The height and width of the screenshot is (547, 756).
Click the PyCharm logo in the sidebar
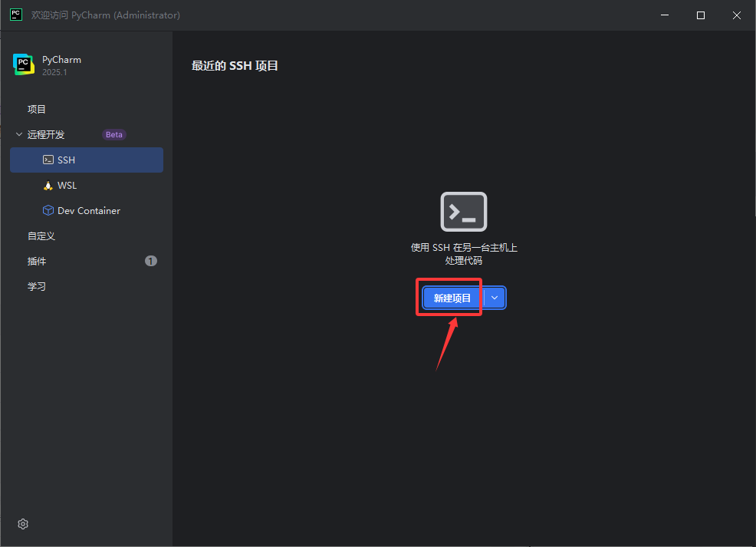point(24,64)
